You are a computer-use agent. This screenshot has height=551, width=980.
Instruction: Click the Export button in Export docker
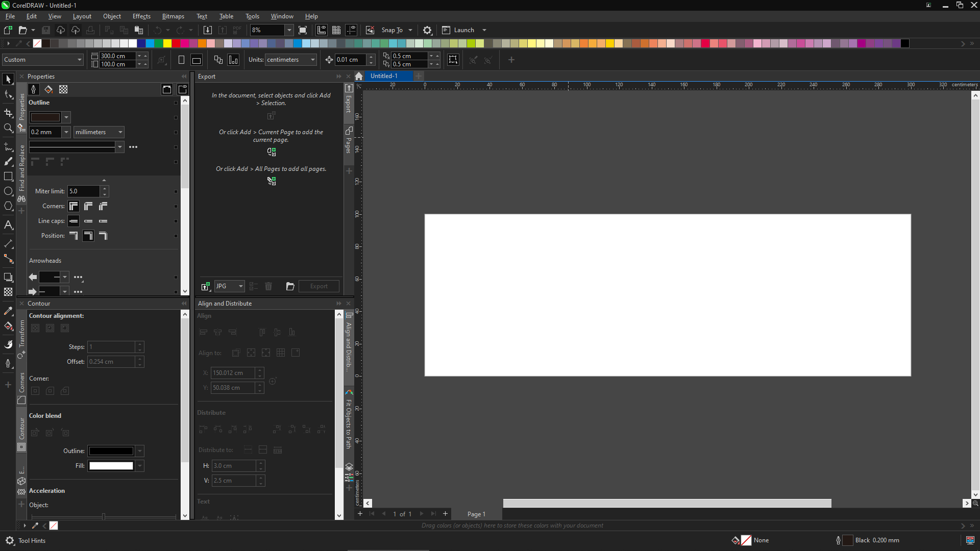(319, 286)
